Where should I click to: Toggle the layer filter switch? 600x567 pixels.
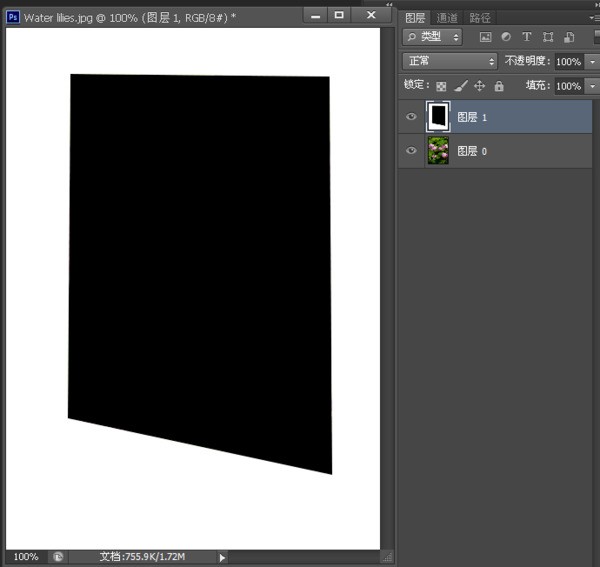tap(597, 37)
